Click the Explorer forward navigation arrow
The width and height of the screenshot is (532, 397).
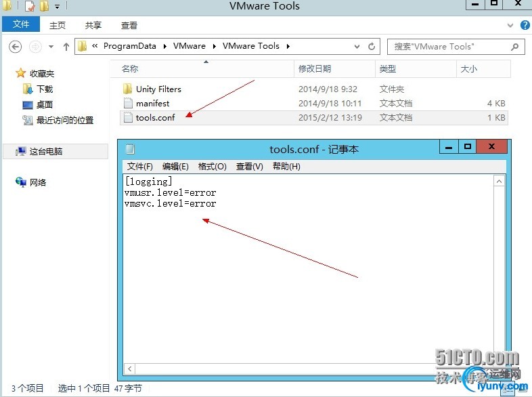35,47
